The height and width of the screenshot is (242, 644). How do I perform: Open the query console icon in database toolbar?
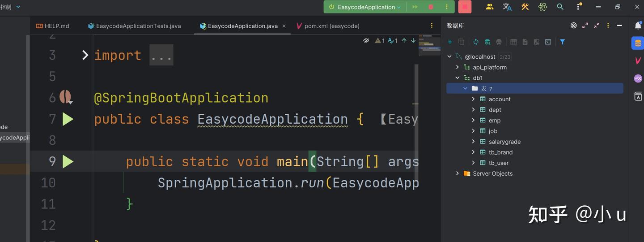(x=548, y=42)
